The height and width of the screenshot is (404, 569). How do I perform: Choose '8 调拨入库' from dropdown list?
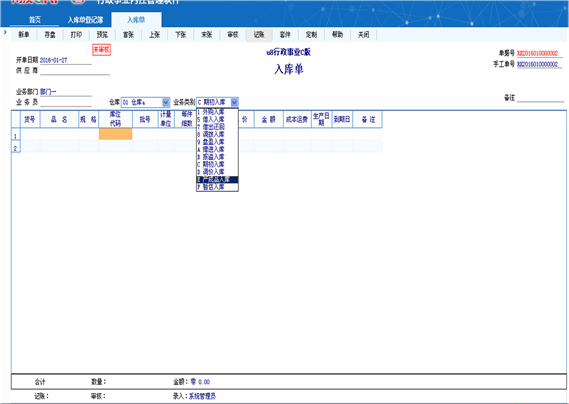pyautogui.click(x=217, y=135)
